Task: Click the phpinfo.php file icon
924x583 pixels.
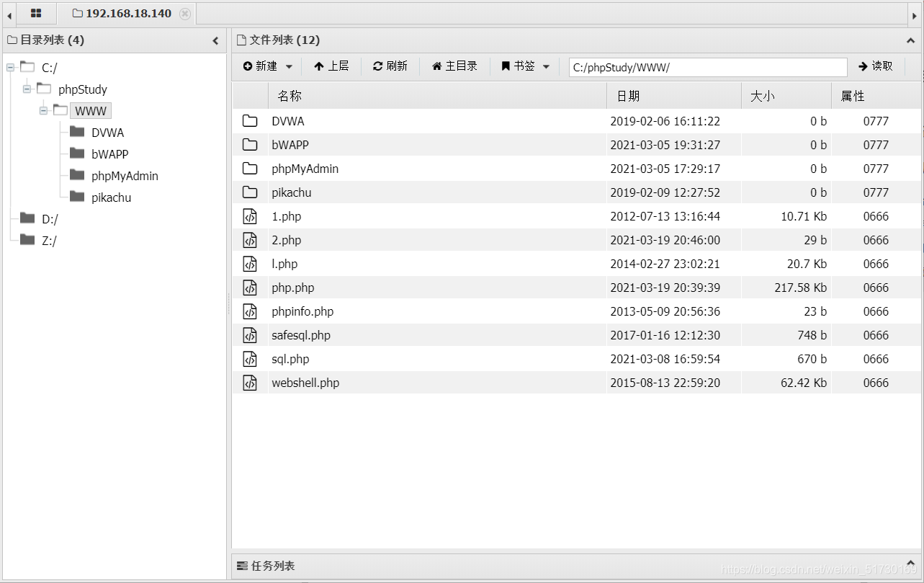Action: 250,311
